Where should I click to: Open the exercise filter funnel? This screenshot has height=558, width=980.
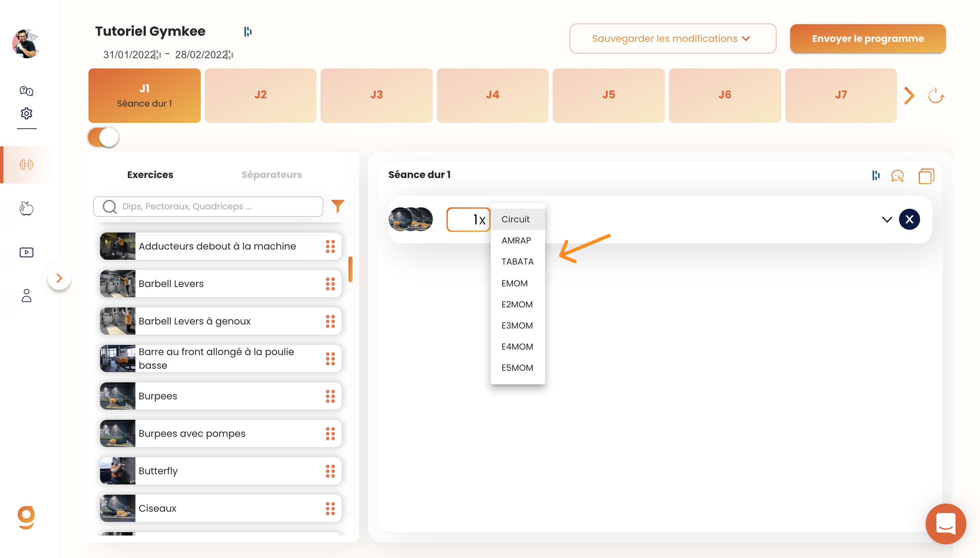point(338,206)
